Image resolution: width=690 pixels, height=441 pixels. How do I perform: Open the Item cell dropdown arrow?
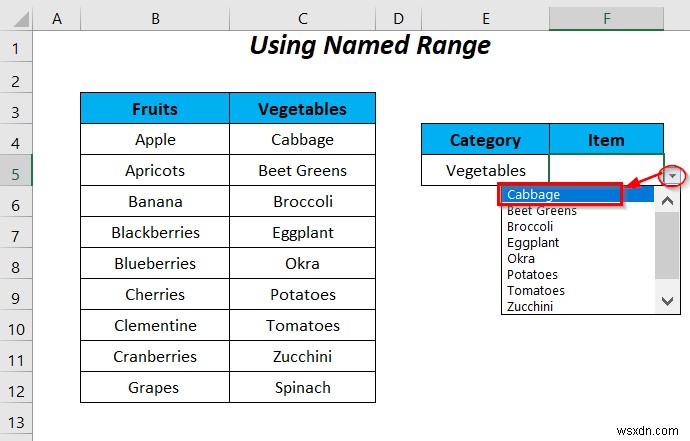pyautogui.click(x=673, y=176)
